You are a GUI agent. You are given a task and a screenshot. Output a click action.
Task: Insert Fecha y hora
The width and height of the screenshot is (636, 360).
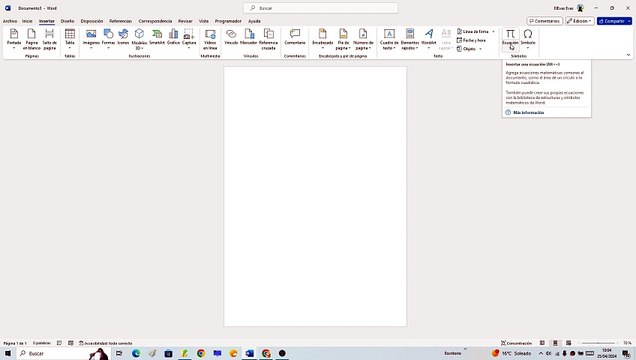click(471, 40)
